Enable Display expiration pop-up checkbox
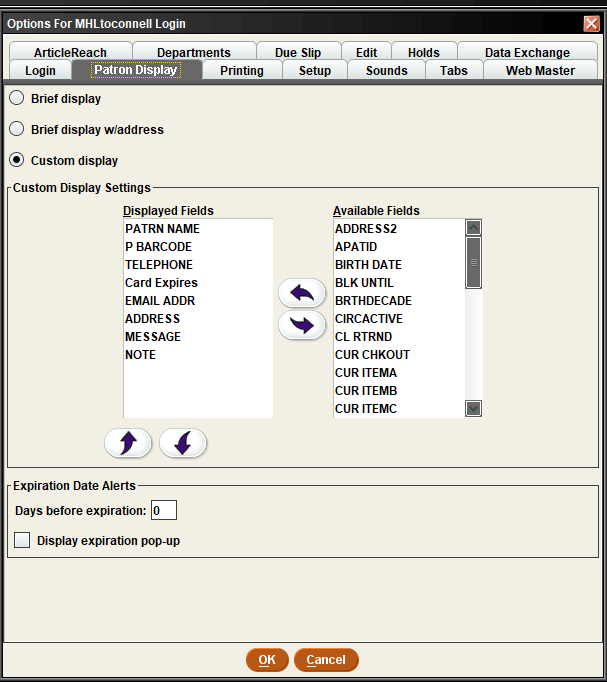The height and width of the screenshot is (682, 607). (x=22, y=540)
